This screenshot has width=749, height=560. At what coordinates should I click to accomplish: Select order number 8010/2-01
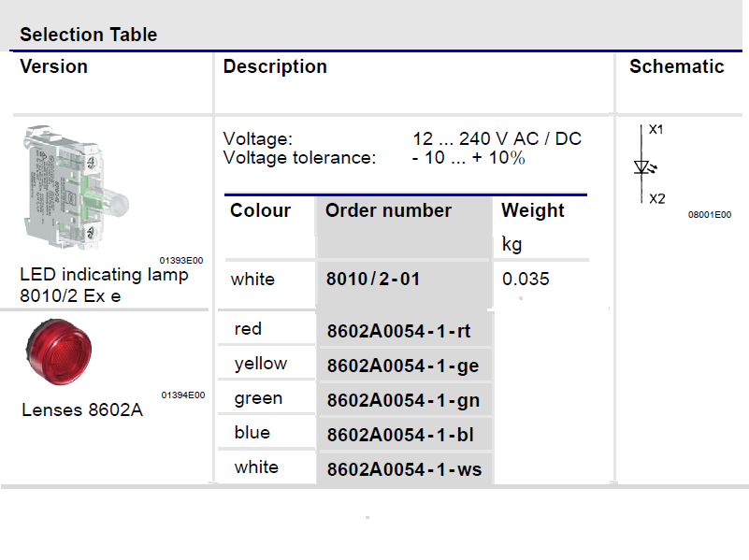[372, 279]
